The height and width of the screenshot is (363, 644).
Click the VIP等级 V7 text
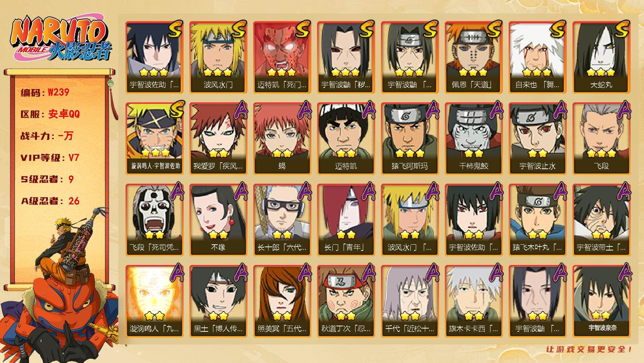pos(50,158)
